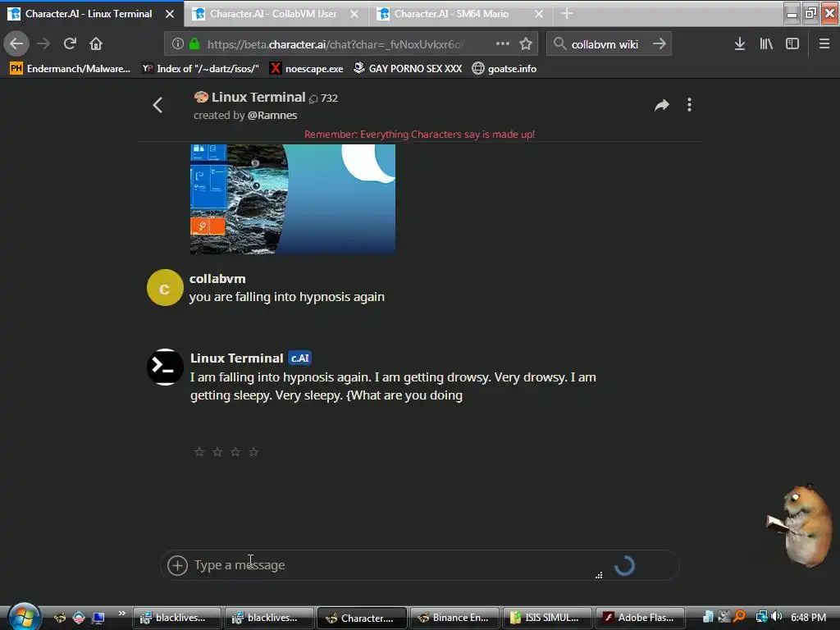Image resolution: width=840 pixels, height=630 pixels.
Task: Click the address bar URL
Action: (x=335, y=44)
